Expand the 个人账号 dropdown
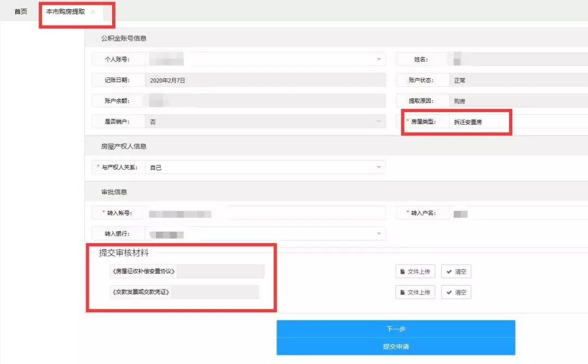 378,59
